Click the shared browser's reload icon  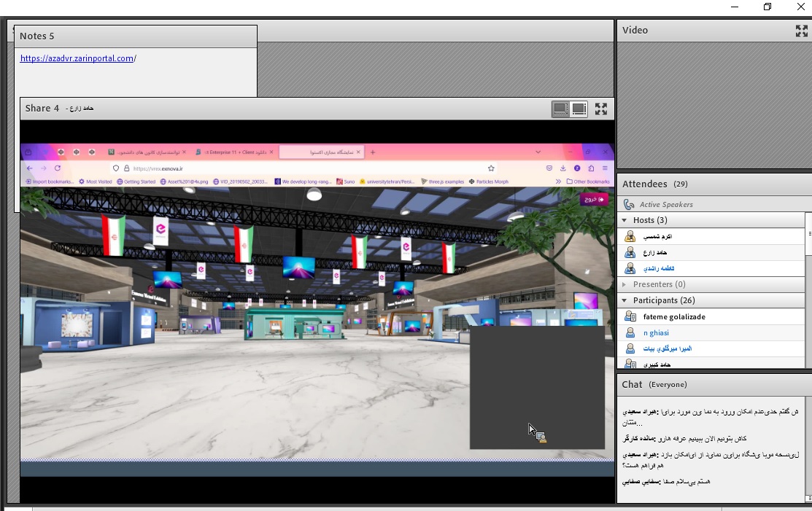58,168
